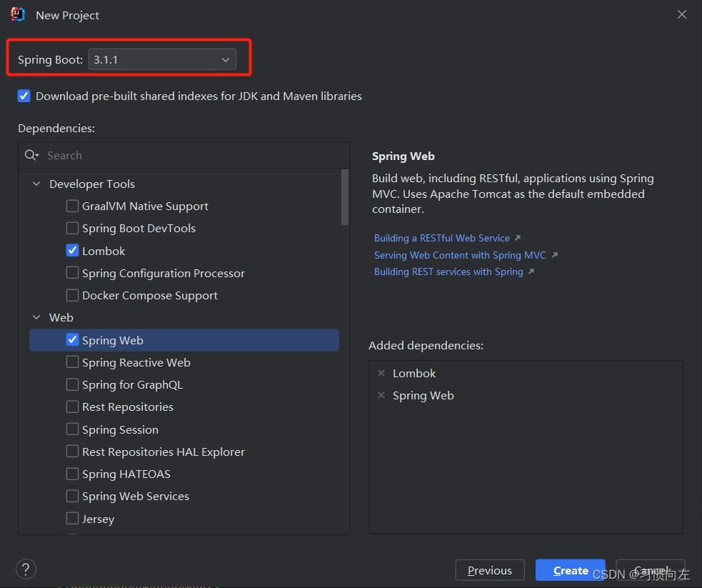Click the search magnifier icon

click(31, 155)
